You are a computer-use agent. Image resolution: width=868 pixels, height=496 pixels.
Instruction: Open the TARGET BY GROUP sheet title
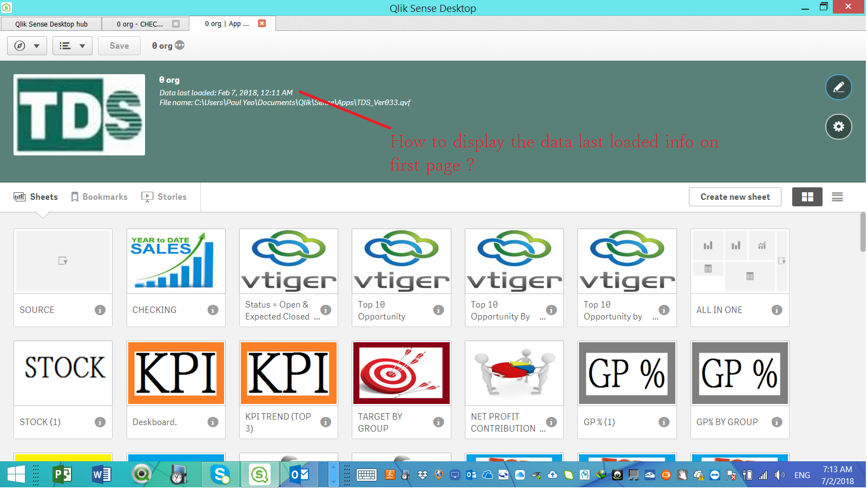(x=380, y=422)
